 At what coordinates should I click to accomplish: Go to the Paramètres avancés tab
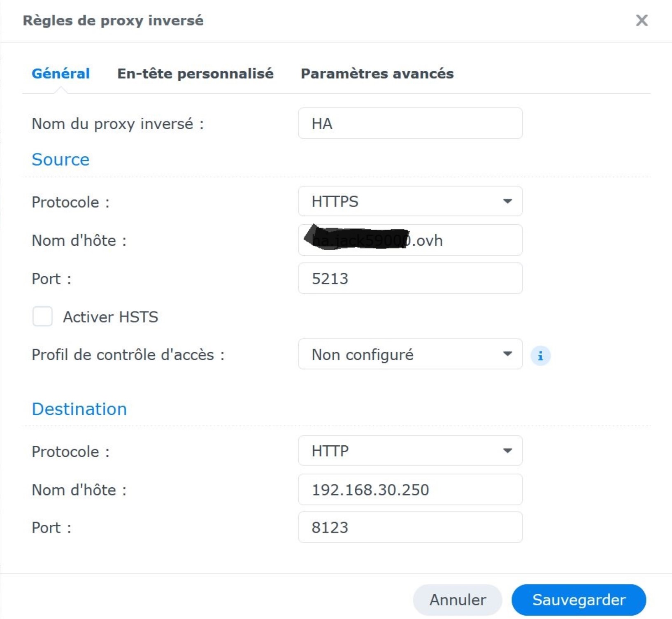pyautogui.click(x=377, y=74)
